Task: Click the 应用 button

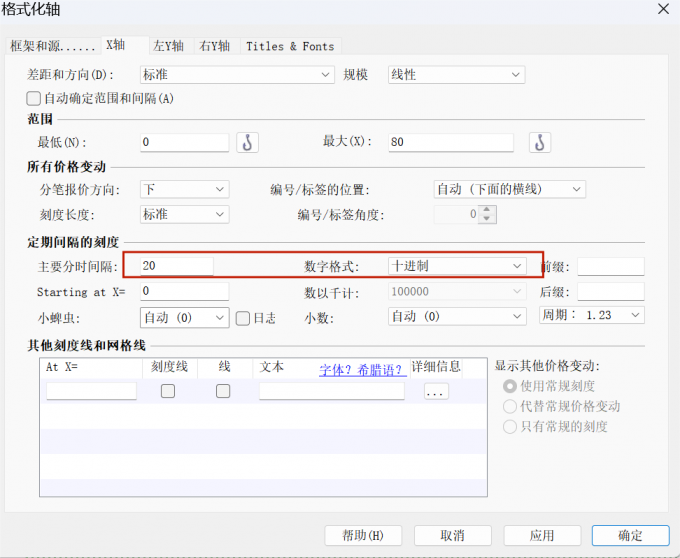Action: pos(542,535)
